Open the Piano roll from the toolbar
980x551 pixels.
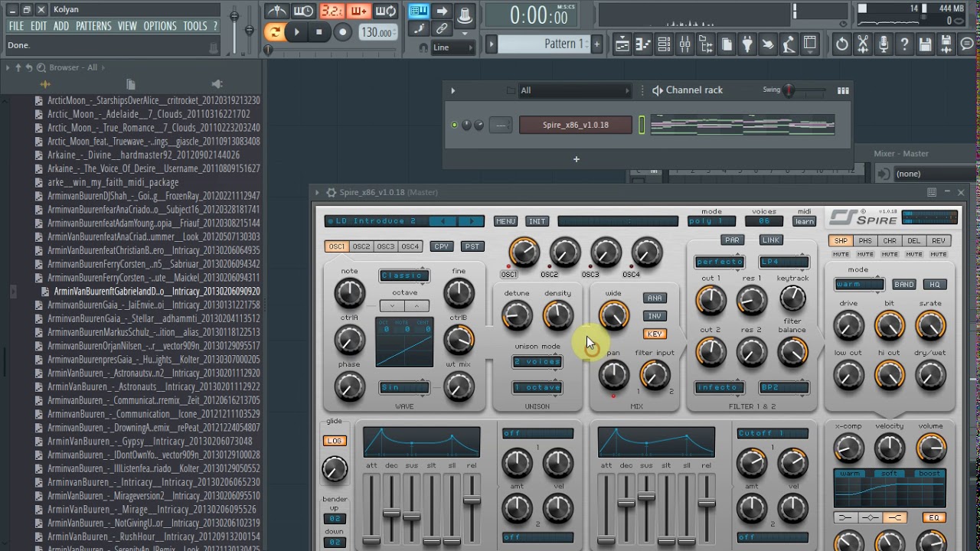coord(643,44)
